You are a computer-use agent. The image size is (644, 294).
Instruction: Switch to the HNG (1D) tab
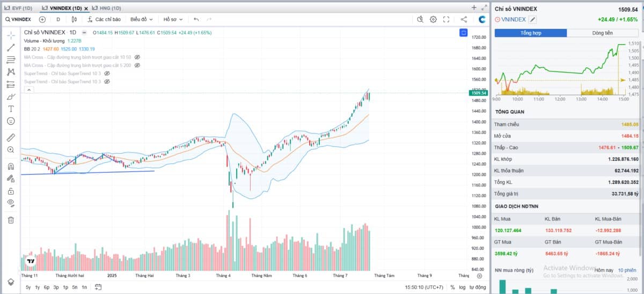click(106, 8)
